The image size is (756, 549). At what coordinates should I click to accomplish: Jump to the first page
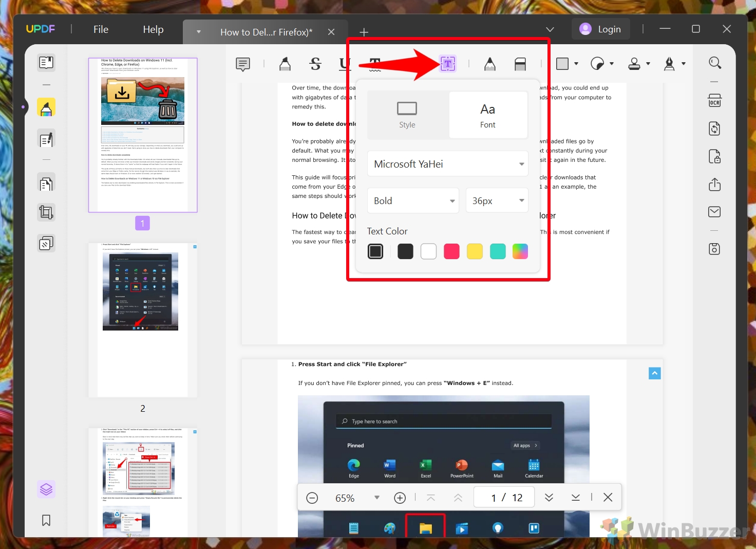431,498
